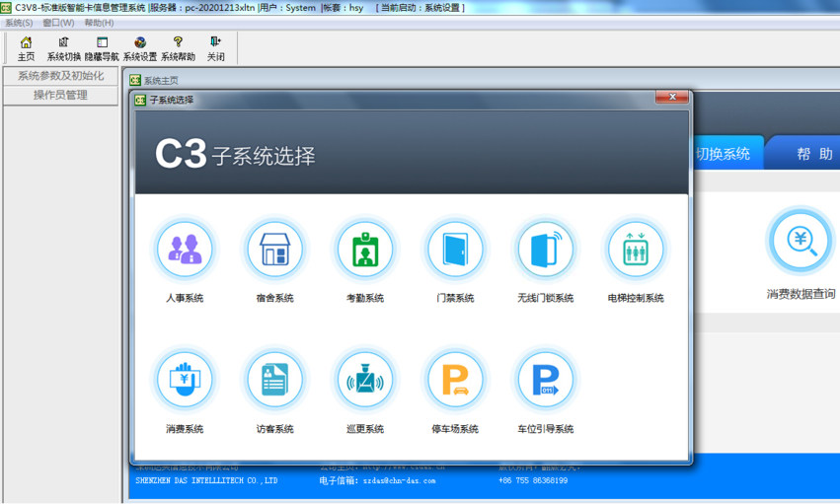Launch the 门禁系统 access control icon
The image size is (840, 504).
pyautogui.click(x=455, y=250)
